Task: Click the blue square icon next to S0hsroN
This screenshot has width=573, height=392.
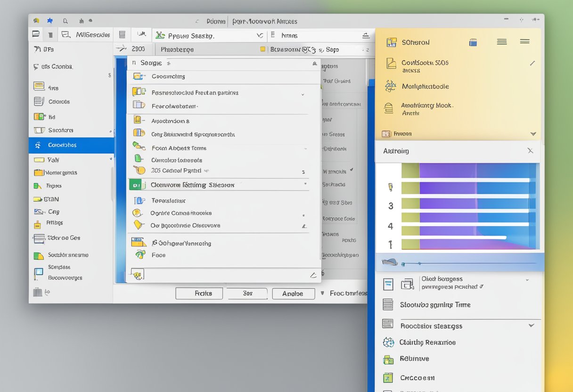Action: click(474, 42)
